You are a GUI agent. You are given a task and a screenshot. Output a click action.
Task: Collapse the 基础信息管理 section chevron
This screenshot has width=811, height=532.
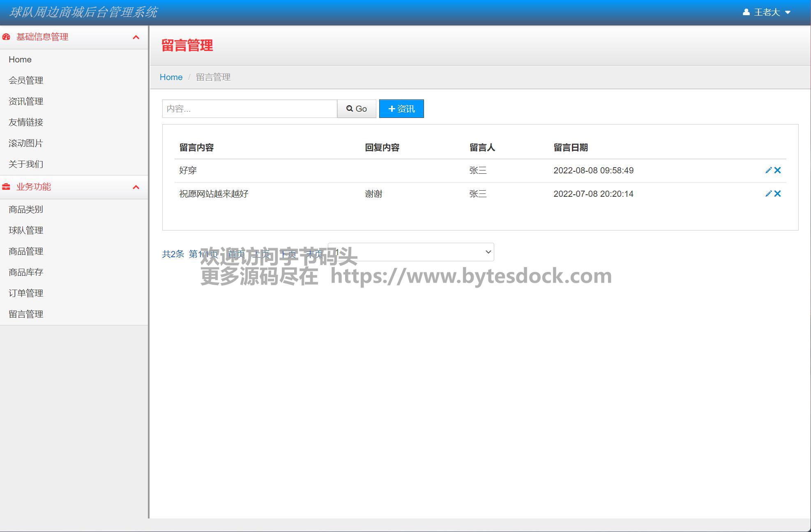click(x=136, y=37)
